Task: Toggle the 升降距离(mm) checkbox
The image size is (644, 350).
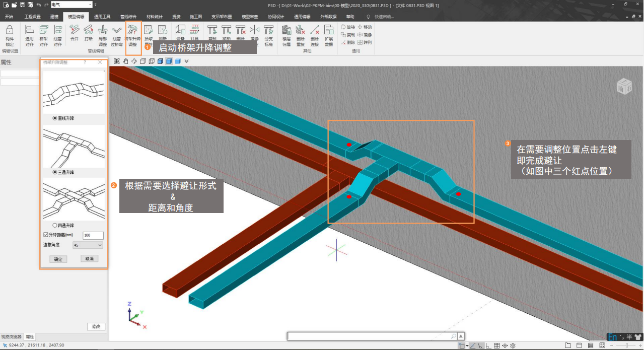Action: pos(46,235)
